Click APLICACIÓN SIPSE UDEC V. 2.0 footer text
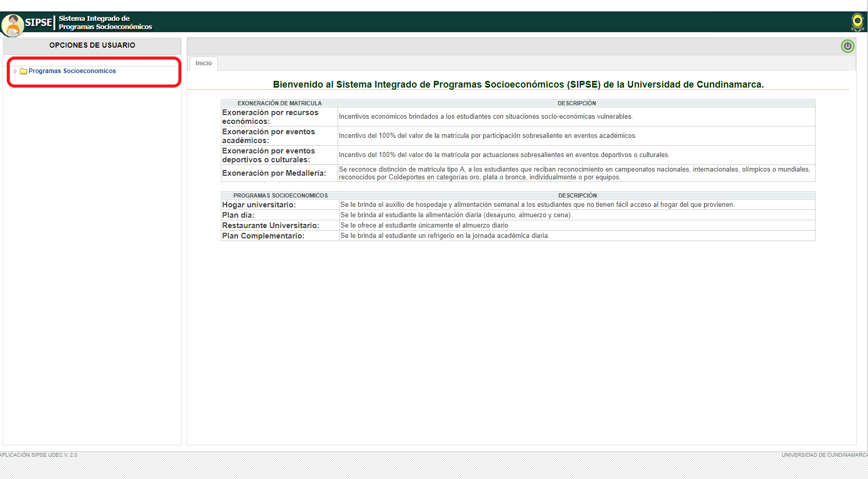The width and height of the screenshot is (868, 479). click(38, 455)
